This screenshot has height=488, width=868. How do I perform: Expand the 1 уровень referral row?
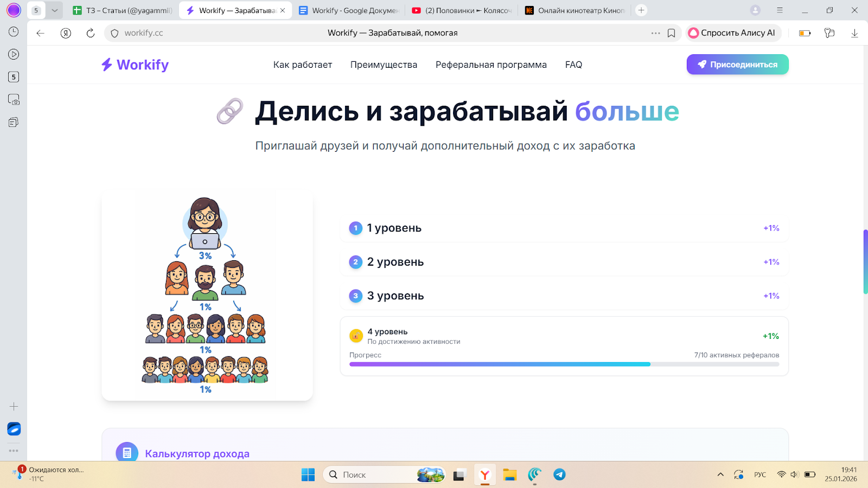(564, 228)
